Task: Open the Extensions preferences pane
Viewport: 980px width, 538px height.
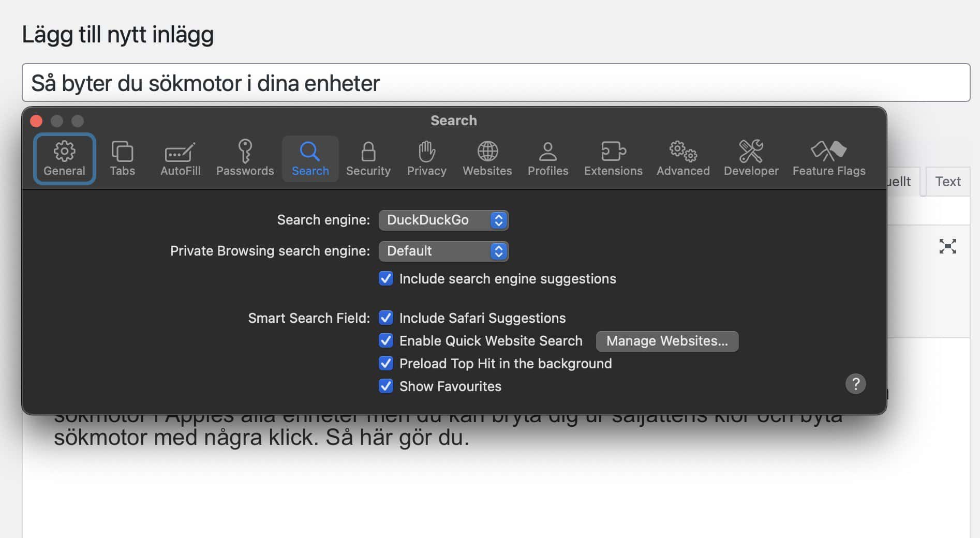Action: pyautogui.click(x=613, y=159)
